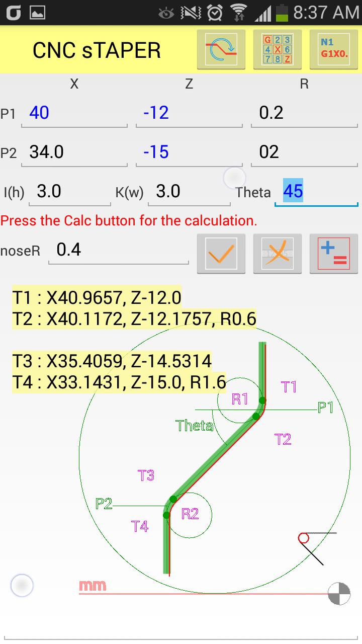The height and width of the screenshot is (644, 362).
Task: Tap the crossed-out clear values button
Action: coord(278,254)
